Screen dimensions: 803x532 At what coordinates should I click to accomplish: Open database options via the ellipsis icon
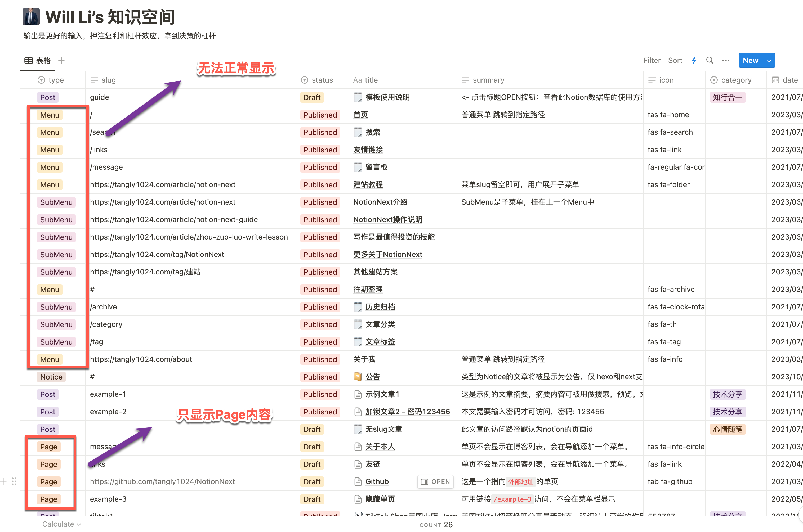tap(726, 60)
